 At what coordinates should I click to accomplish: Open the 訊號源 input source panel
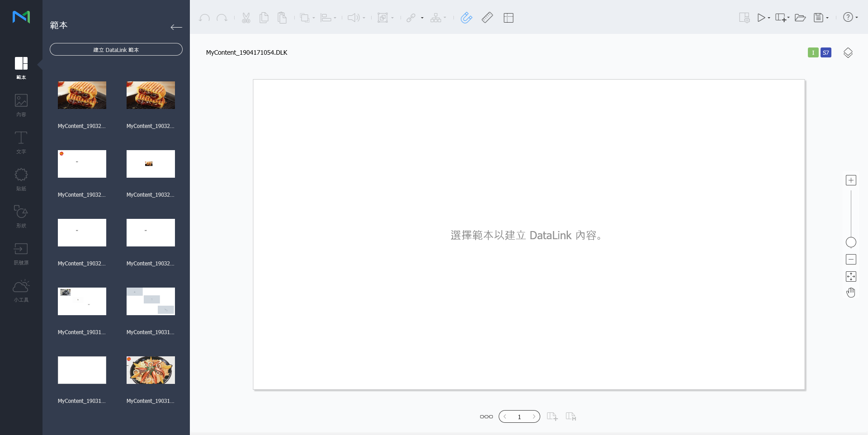21,253
